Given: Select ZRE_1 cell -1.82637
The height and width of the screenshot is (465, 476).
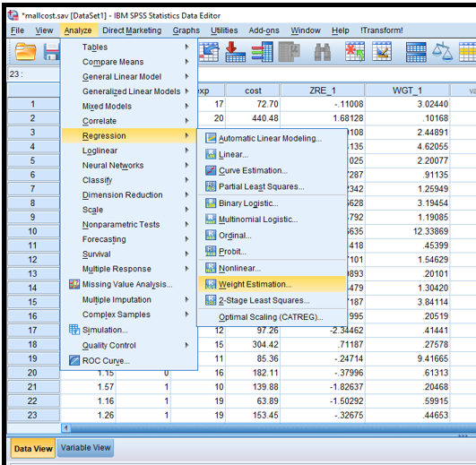Looking at the screenshot, I should coord(323,387).
